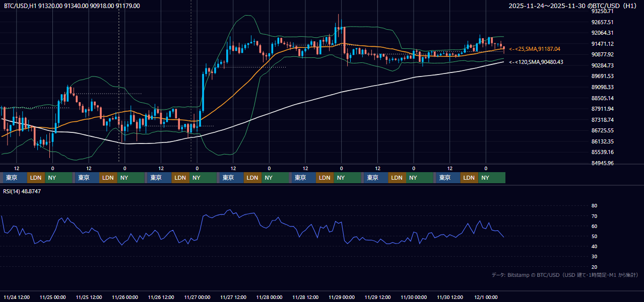644x302 pixels.
Task: Click the BTC/USD,H1 OHLC header text
Action: (x=72, y=6)
